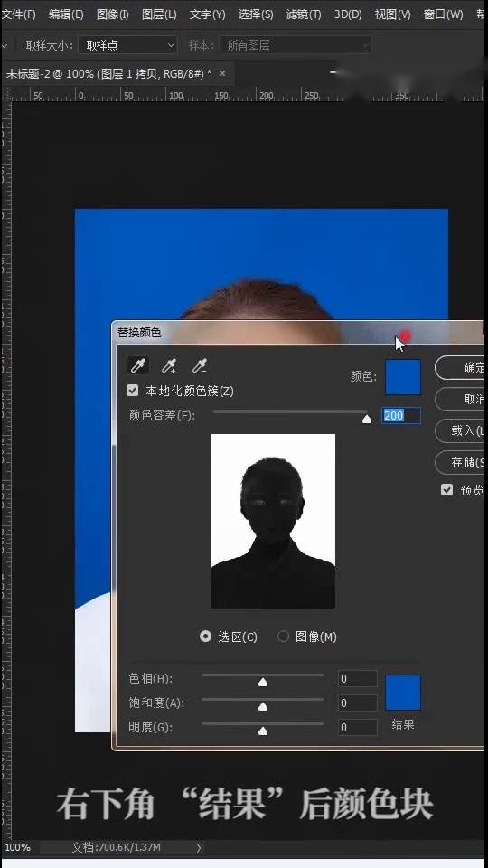The height and width of the screenshot is (868, 488).
Task: Switch to the 未标题-2 document tab
Action: 108,73
